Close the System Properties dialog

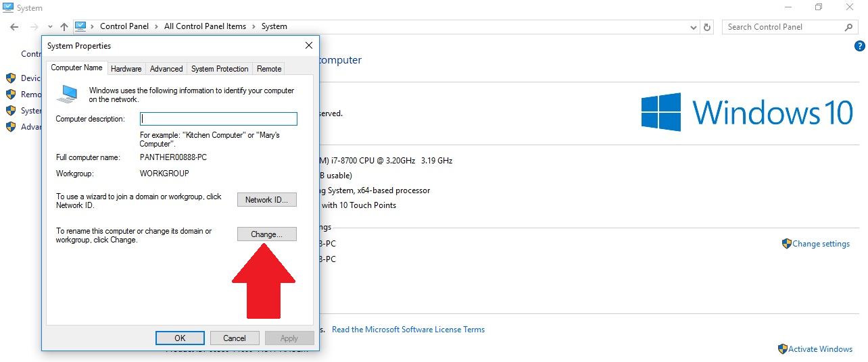point(309,46)
